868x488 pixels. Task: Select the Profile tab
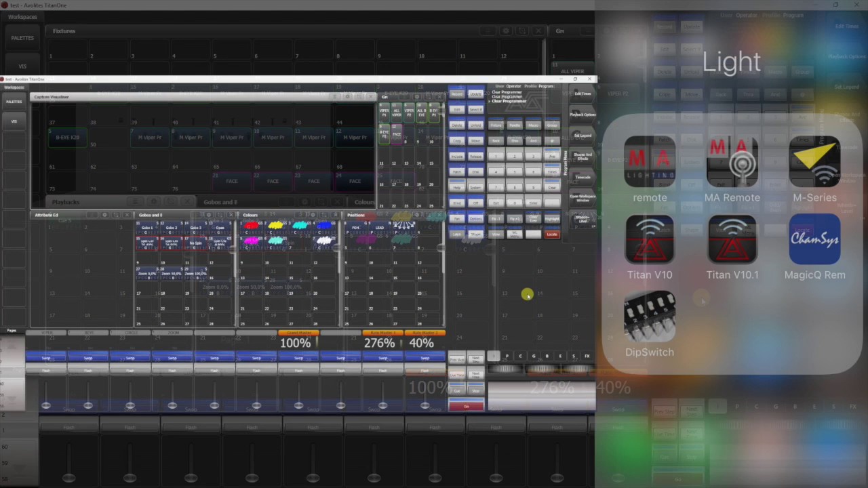(x=531, y=86)
